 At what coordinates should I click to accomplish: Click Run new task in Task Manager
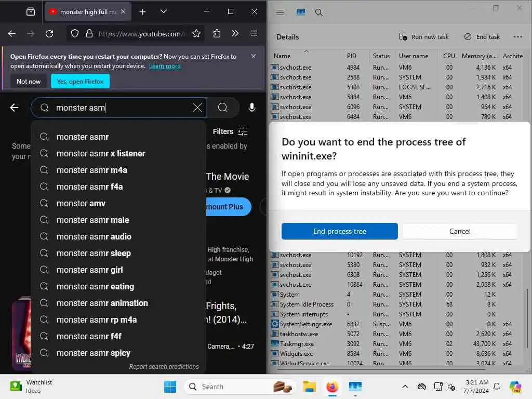click(x=424, y=37)
